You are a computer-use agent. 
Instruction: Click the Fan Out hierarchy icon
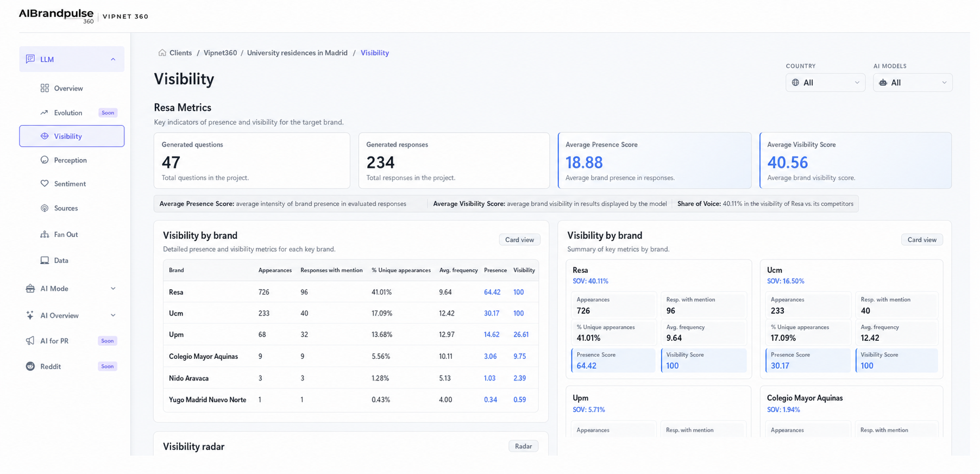pyautogui.click(x=45, y=234)
